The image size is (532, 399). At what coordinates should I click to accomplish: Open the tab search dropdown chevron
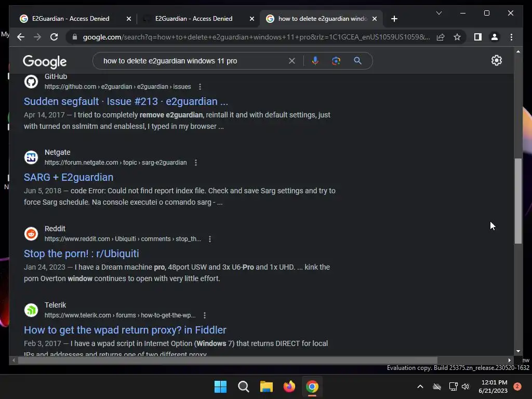pyautogui.click(x=438, y=13)
